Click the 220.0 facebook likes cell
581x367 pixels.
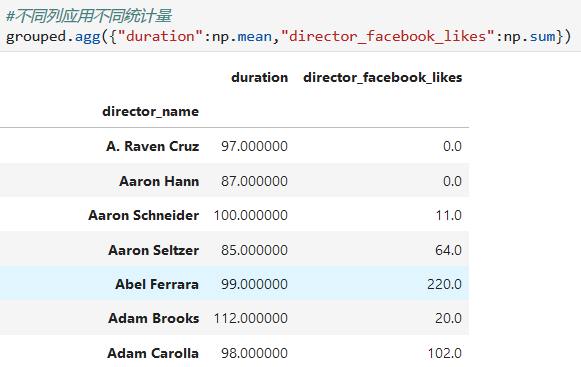click(x=444, y=284)
